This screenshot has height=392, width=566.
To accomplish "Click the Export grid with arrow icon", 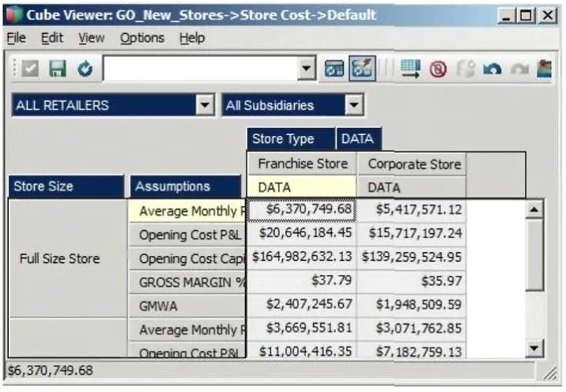I will click(x=411, y=69).
